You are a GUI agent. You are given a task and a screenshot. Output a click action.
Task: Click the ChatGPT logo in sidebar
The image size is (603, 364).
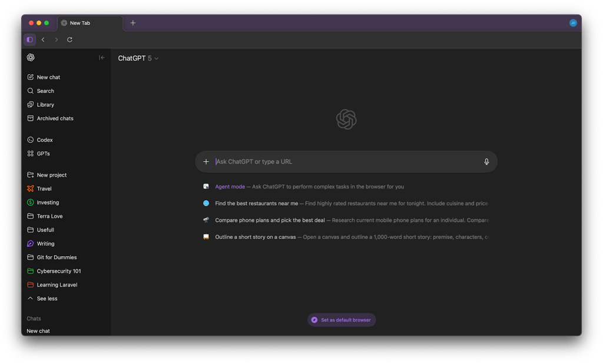click(31, 57)
